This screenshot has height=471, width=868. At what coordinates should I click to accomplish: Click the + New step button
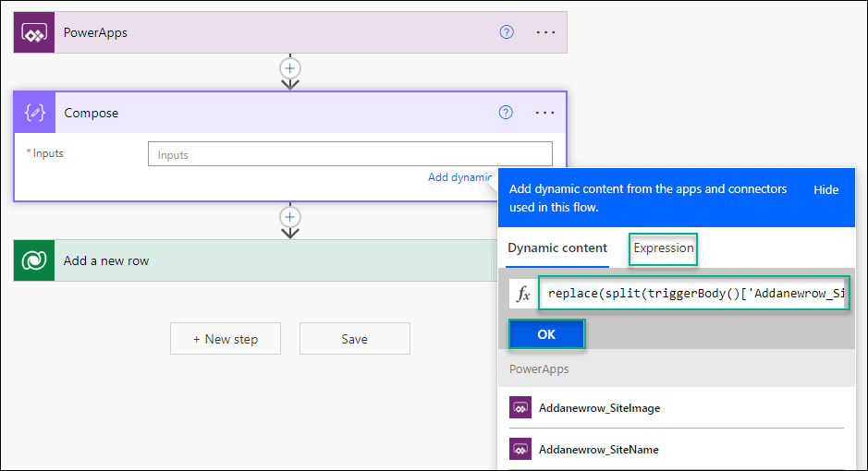pos(226,339)
